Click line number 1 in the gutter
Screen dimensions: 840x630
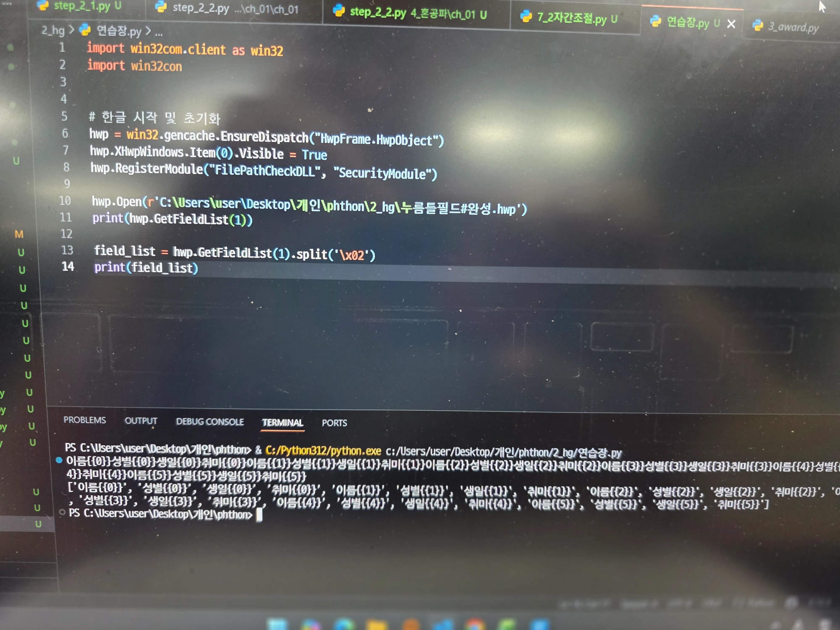pos(62,47)
